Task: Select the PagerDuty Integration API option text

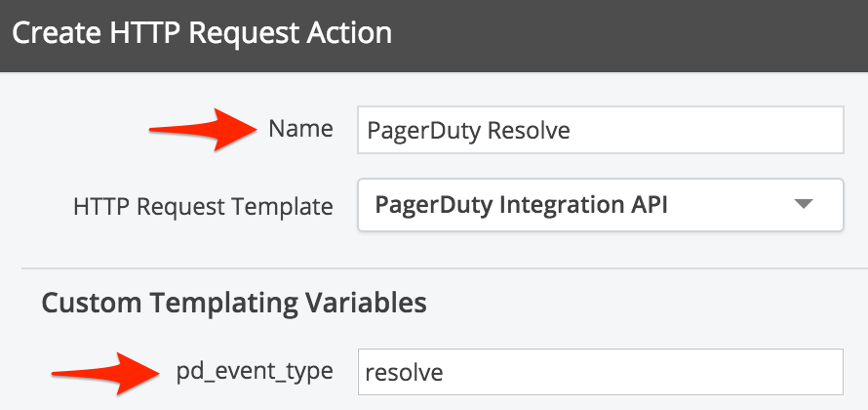Action: click(521, 206)
